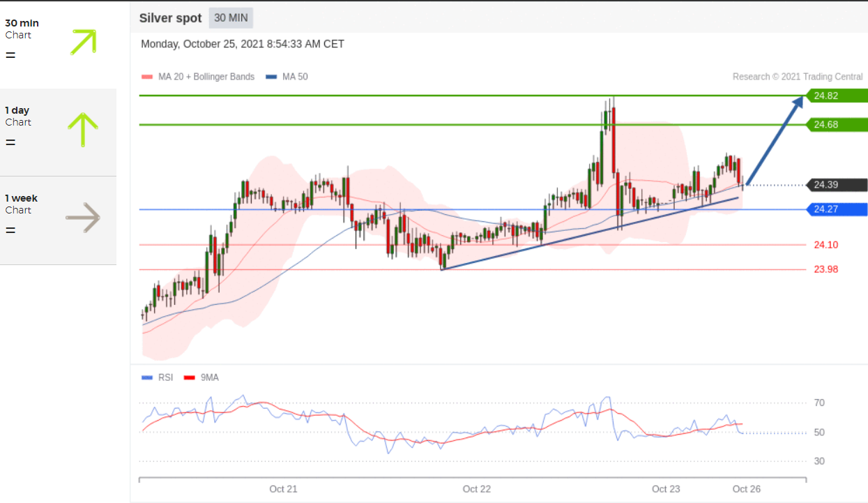The image size is (868, 503).
Task: Click the Silver spot title
Action: pyautogui.click(x=170, y=18)
